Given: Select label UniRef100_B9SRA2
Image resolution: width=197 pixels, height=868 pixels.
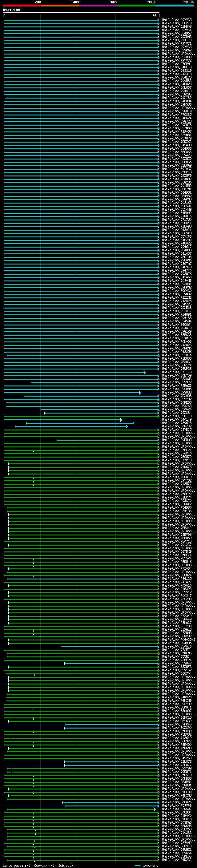Looking at the screenshot, I should click(x=177, y=50).
